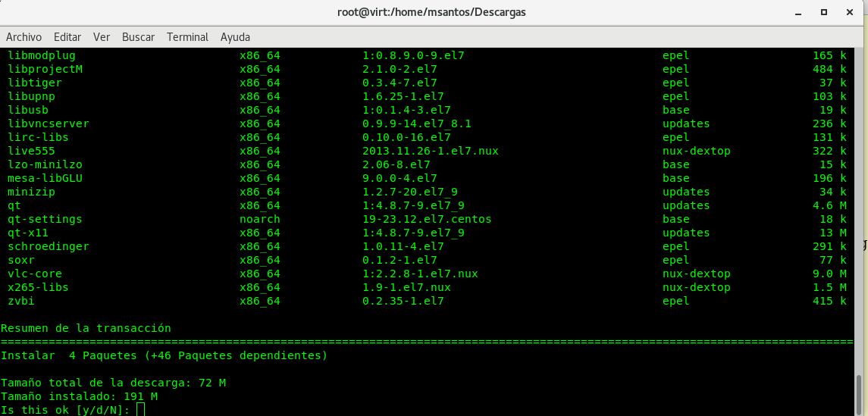Open the Ver menu

(102, 36)
